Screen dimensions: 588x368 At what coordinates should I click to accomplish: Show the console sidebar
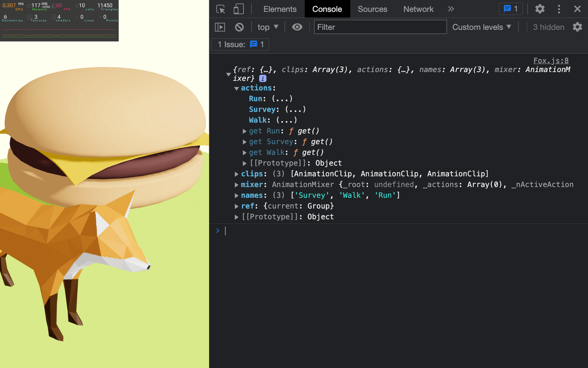(220, 27)
